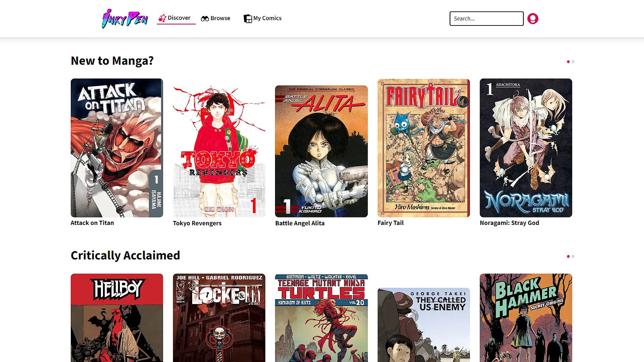Click the Fairy Tail title link
644x362 pixels.
(x=390, y=223)
